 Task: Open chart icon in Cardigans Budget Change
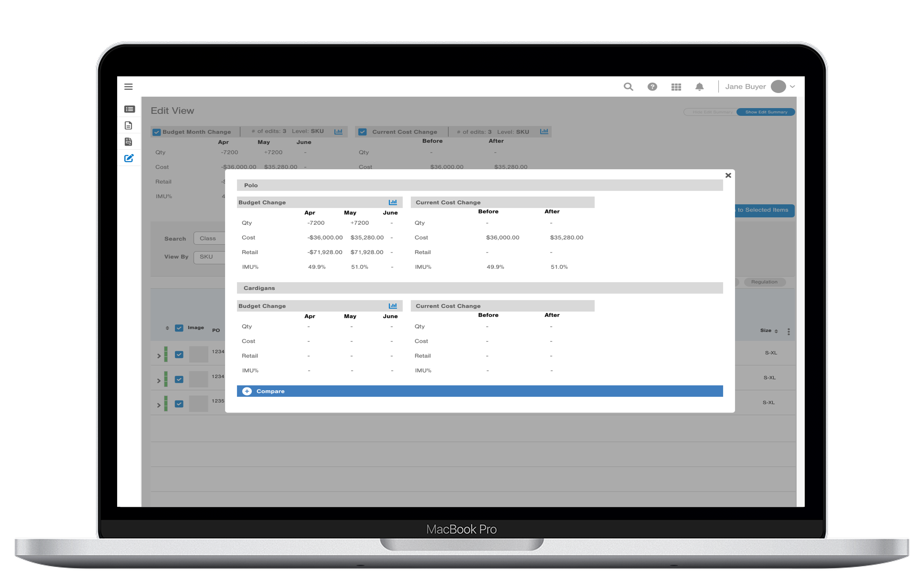pyautogui.click(x=392, y=306)
